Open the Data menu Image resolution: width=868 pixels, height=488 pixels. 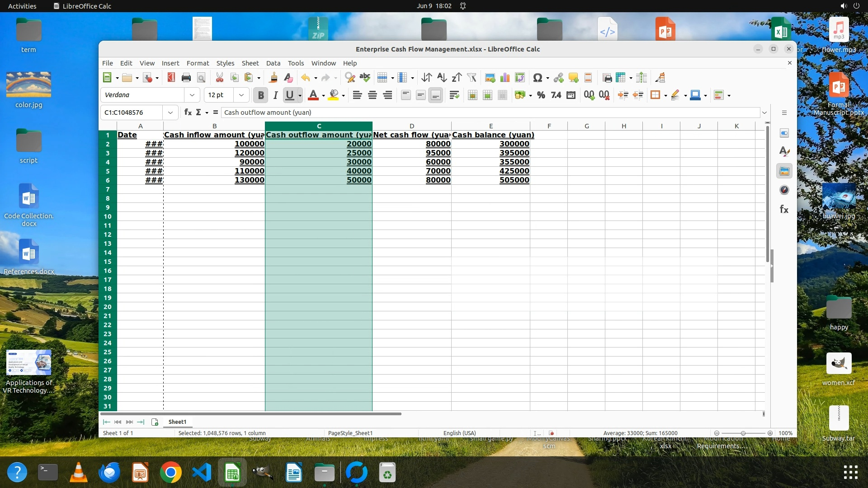point(273,63)
